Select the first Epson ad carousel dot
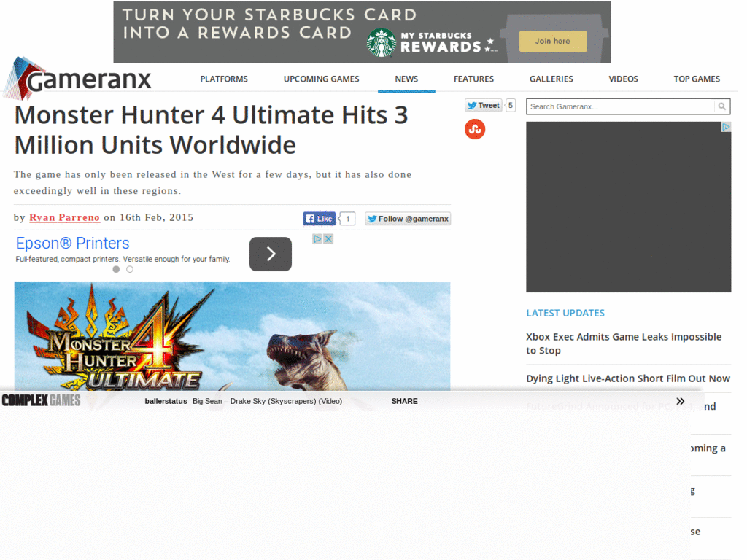 coord(116,269)
